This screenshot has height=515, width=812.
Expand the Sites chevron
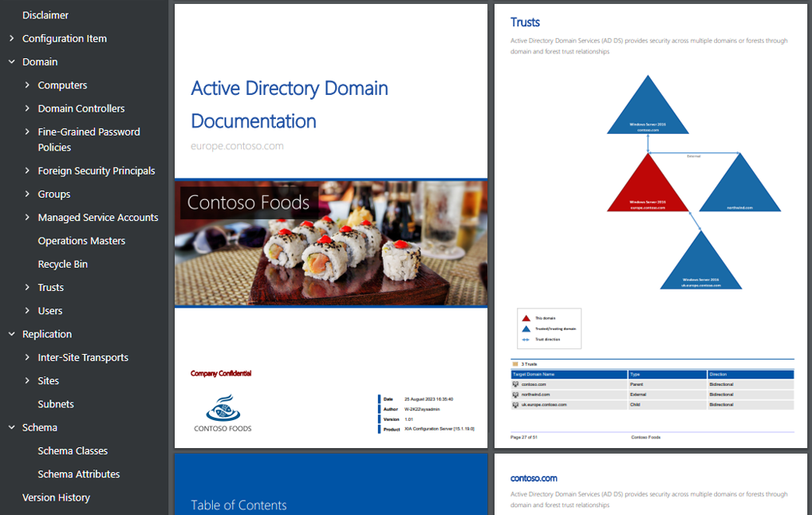tap(27, 380)
